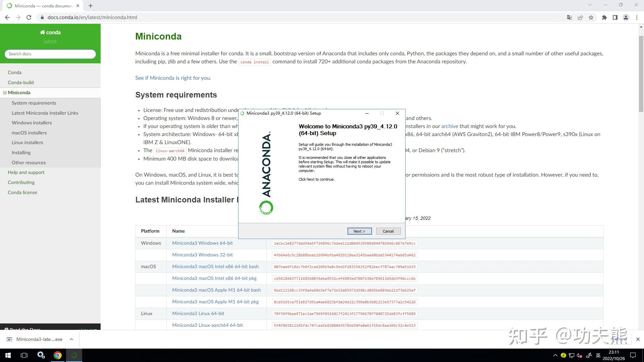Switch to Miniconda installer taskbar icon
Image resolution: width=644 pixels, height=362 pixels.
(x=74, y=355)
